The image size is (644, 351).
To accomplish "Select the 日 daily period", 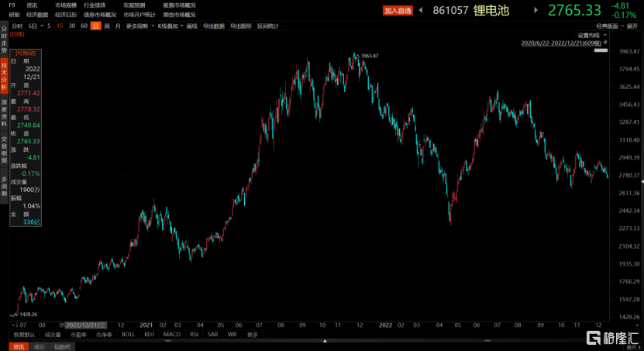I will pos(95,26).
